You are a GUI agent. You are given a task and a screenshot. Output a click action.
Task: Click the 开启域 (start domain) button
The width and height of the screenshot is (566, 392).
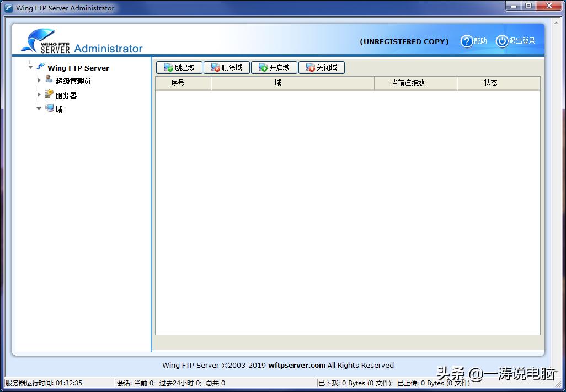click(274, 67)
